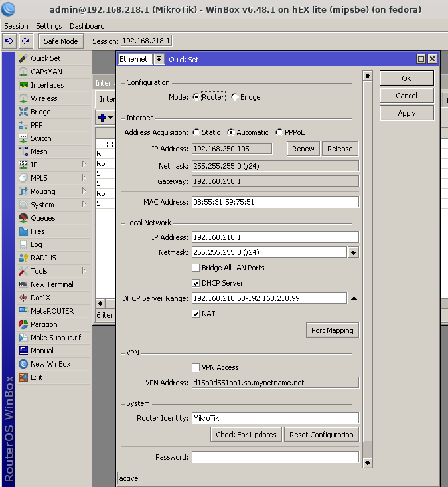
Task: Click Make Supout.rif in the sidebar
Action: coord(53,338)
